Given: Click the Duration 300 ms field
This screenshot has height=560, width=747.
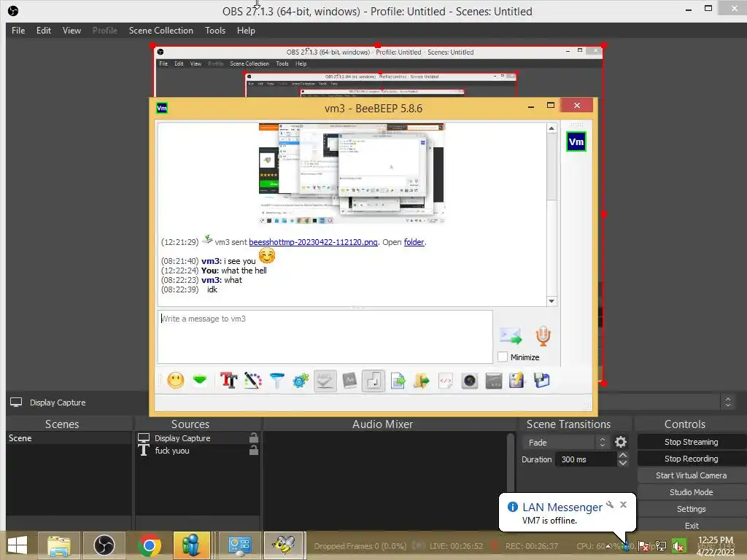Looking at the screenshot, I should tap(586, 459).
